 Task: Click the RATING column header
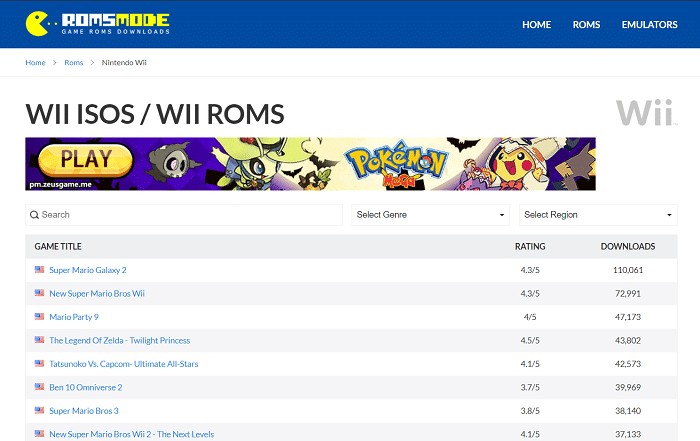pos(530,246)
